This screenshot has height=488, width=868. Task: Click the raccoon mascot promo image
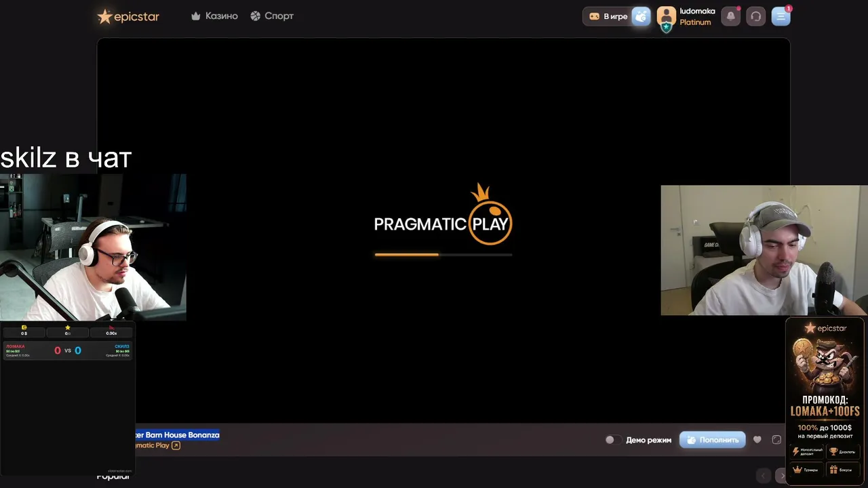(825, 364)
